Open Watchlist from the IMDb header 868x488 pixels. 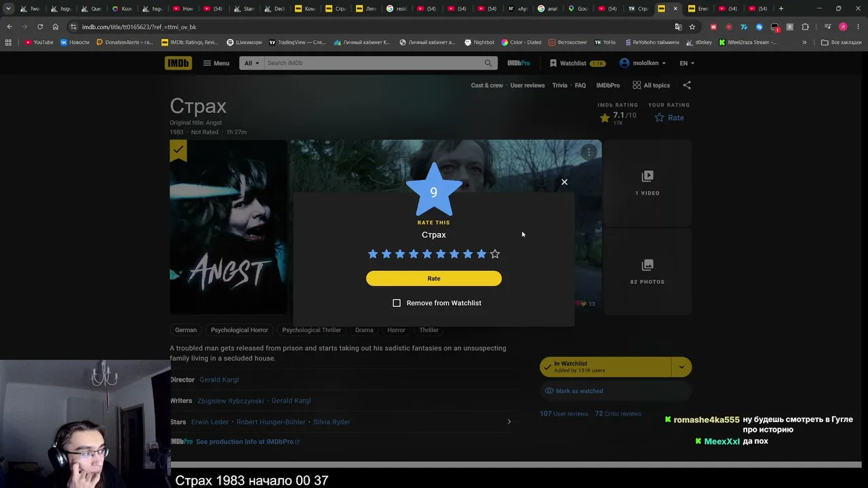pos(577,63)
